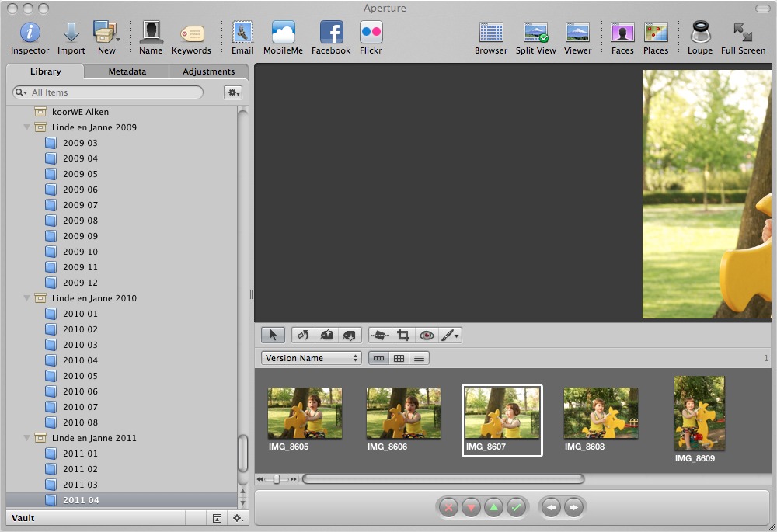Switch browser to grid view

pyautogui.click(x=399, y=358)
